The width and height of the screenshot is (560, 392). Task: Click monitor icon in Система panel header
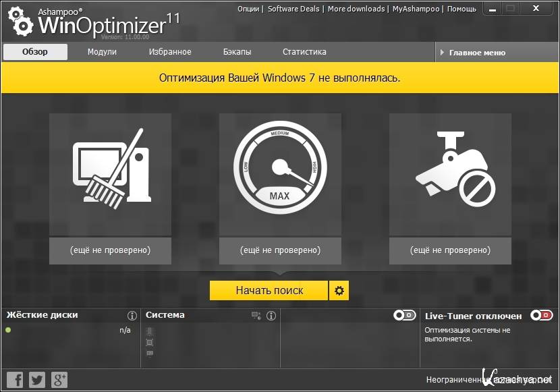256,316
